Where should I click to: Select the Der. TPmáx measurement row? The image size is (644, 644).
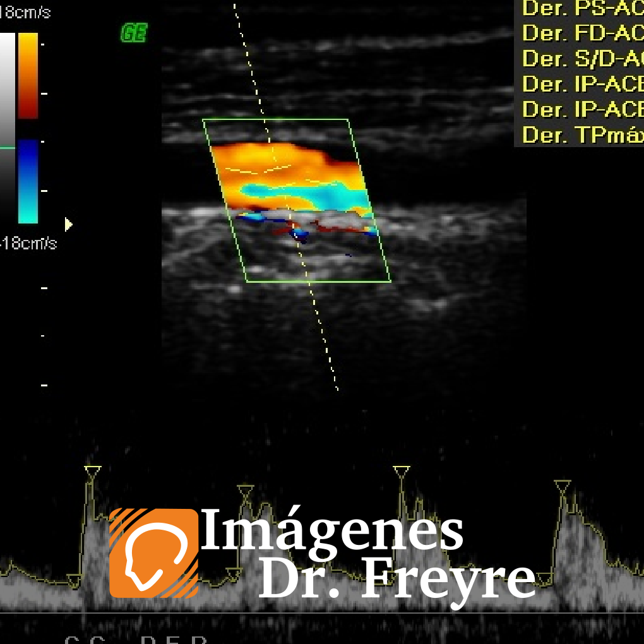click(581, 134)
